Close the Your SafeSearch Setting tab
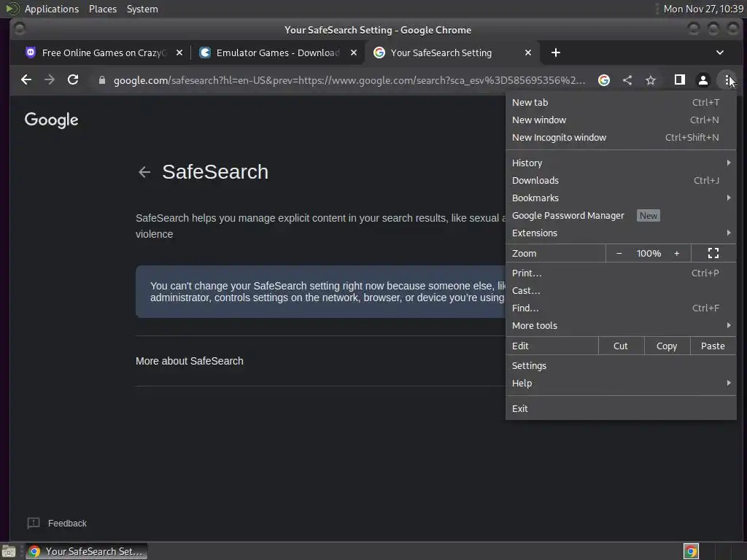Viewport: 747px width, 560px height. [528, 52]
